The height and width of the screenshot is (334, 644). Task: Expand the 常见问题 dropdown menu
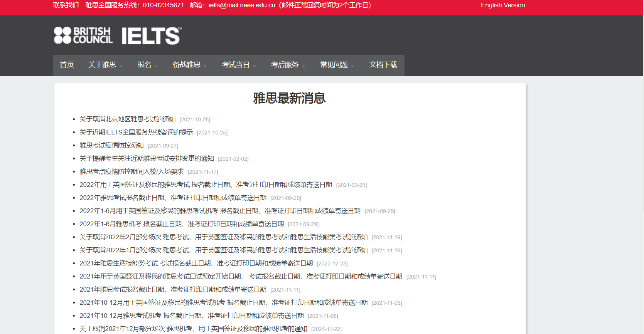coord(337,65)
